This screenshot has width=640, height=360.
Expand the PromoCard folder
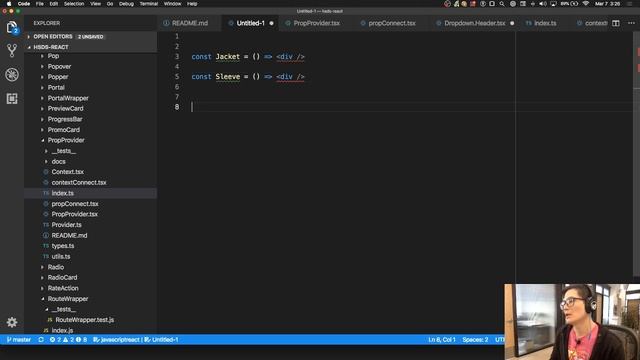tap(64, 130)
